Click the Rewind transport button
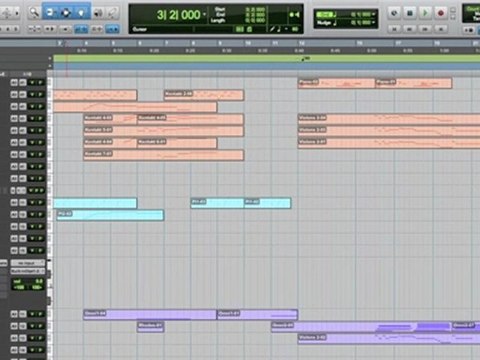The width and height of the screenshot is (480, 360). point(410,29)
